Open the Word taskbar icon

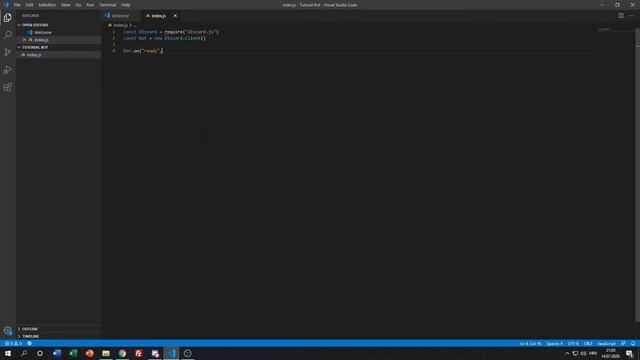[x=57, y=353]
